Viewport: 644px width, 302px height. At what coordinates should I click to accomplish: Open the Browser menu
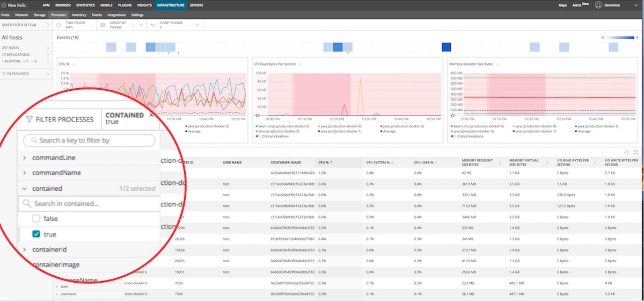tap(63, 5)
